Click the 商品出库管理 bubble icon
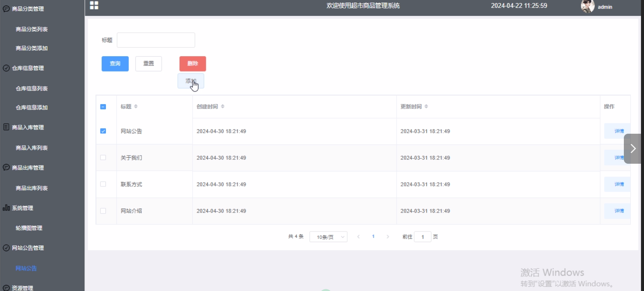Image resolution: width=644 pixels, height=291 pixels. (x=6, y=168)
